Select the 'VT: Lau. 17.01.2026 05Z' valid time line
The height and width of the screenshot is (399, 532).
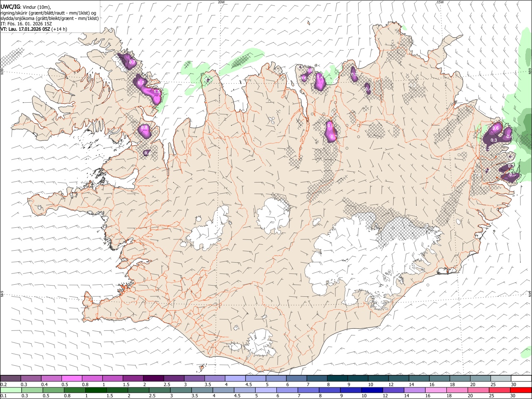click(25, 29)
